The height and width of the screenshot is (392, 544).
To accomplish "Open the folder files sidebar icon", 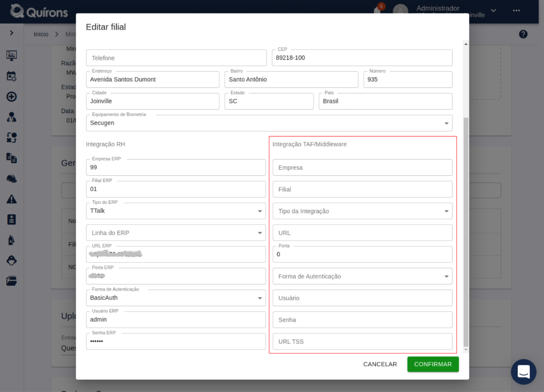I will pos(11,281).
